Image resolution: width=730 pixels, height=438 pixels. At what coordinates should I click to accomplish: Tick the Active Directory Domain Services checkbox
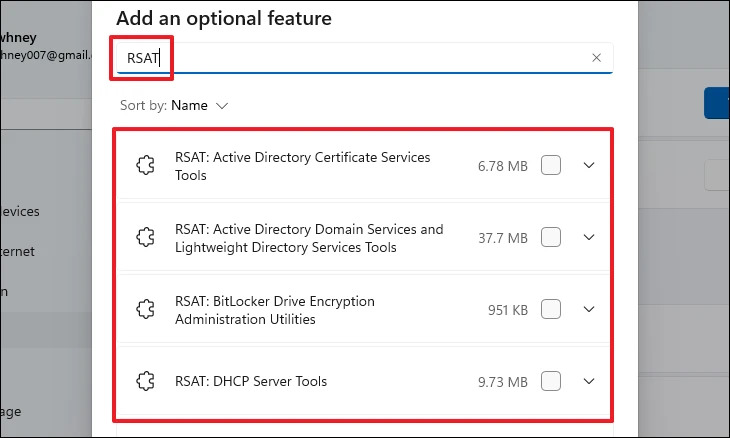point(551,238)
